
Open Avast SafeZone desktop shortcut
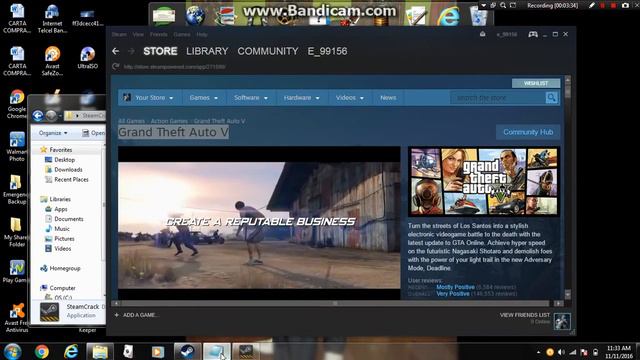(x=52, y=61)
